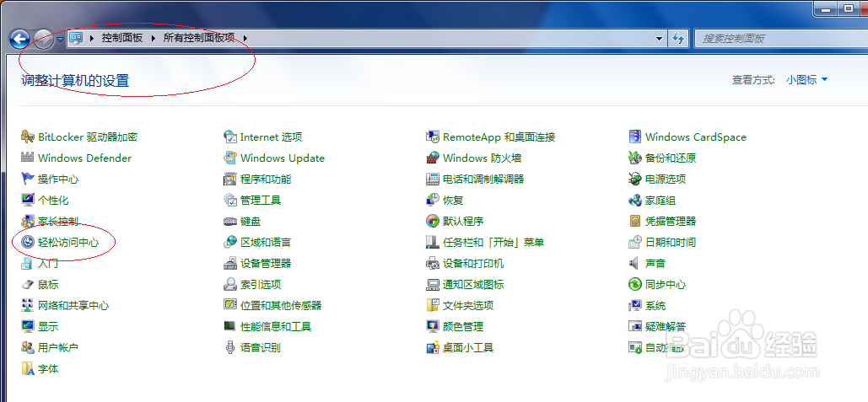This screenshot has width=868, height=402.
Task: Refresh the control panel view
Action: pos(678,38)
